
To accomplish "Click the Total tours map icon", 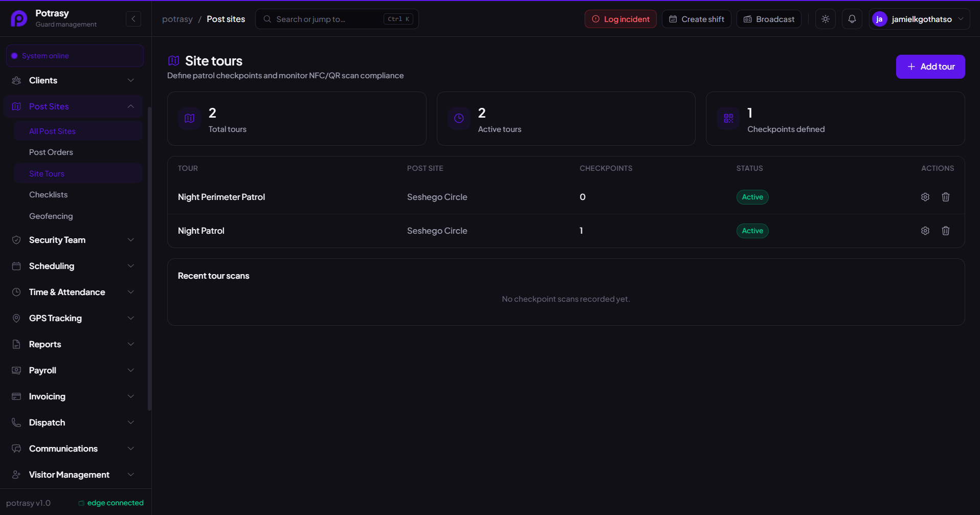I will (189, 119).
